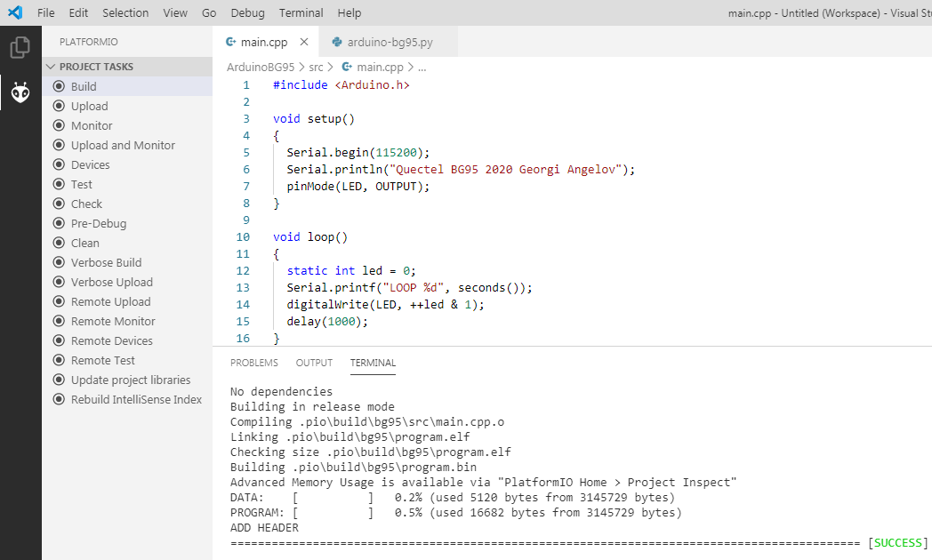This screenshot has width=932, height=560.
Task: Click the circle icon beside Devices
Action: coord(59,164)
